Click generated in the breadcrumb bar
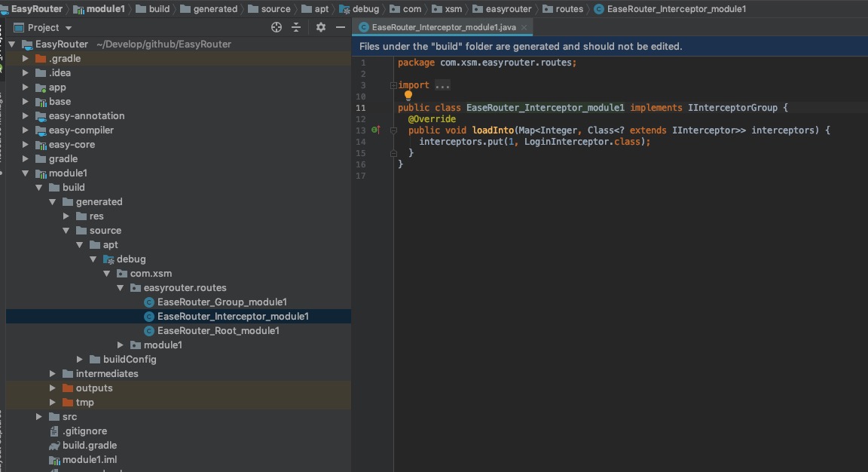Image resolution: width=868 pixels, height=472 pixels. tap(215, 9)
